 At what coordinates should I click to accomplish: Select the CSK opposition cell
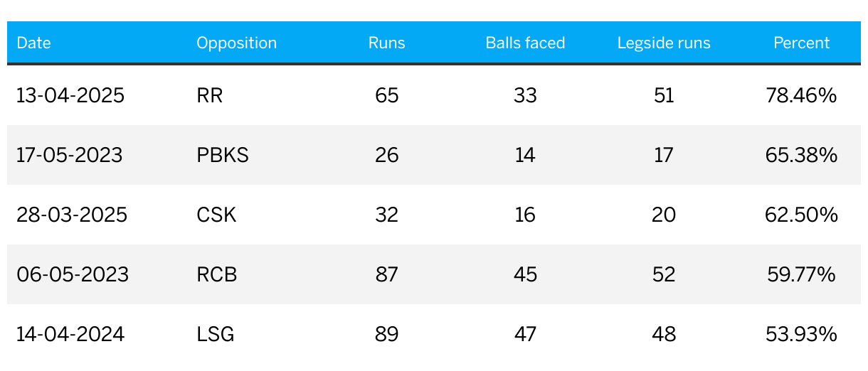point(216,215)
